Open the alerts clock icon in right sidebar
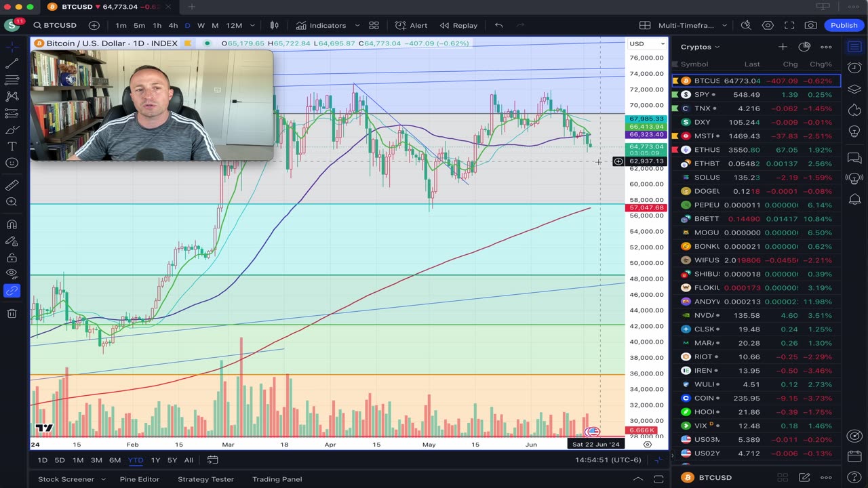 point(854,68)
